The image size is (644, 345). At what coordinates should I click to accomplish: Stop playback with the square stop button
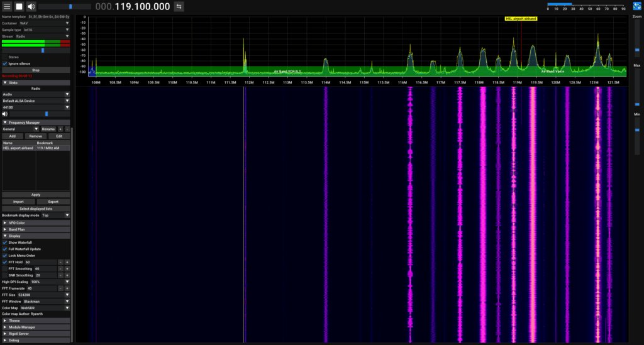(19, 6)
